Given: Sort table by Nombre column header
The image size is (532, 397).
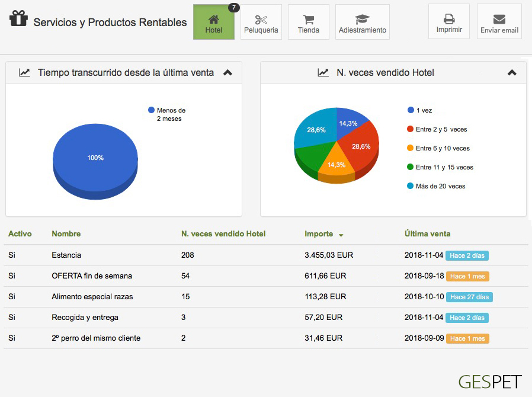Looking at the screenshot, I should point(66,234).
